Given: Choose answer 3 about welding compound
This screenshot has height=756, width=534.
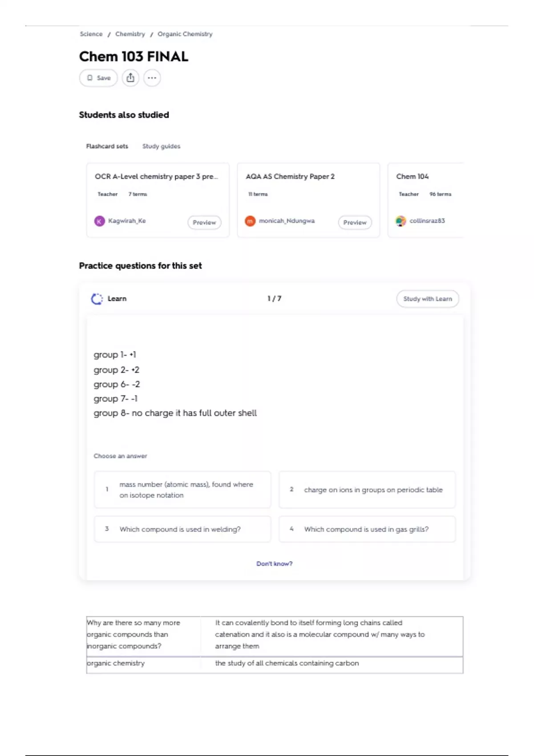Looking at the screenshot, I should coord(182,529).
